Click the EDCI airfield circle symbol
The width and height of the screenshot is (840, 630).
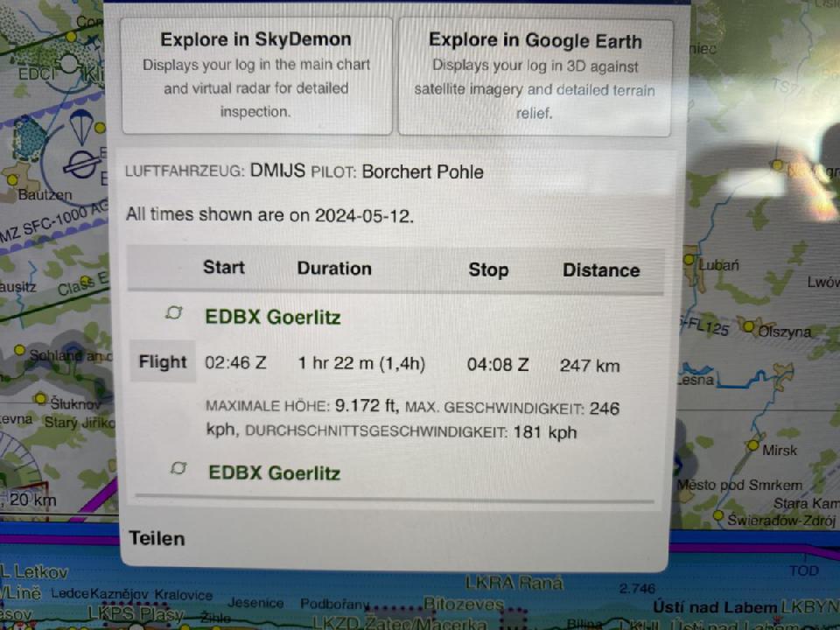(x=69, y=64)
